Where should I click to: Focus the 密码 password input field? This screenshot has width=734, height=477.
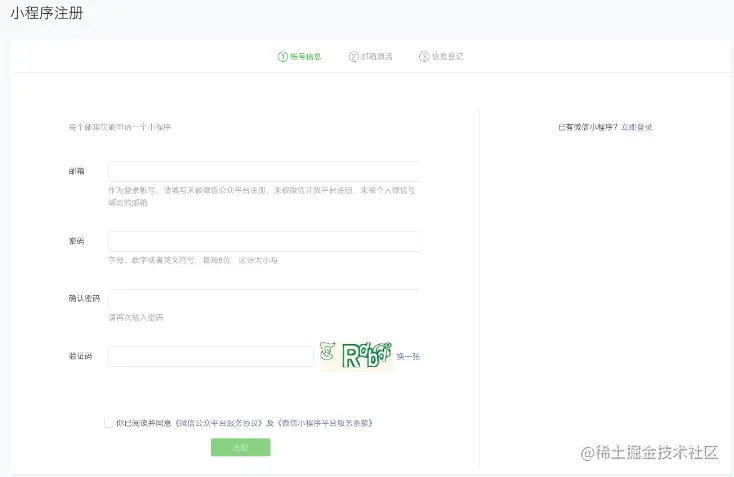pos(264,241)
